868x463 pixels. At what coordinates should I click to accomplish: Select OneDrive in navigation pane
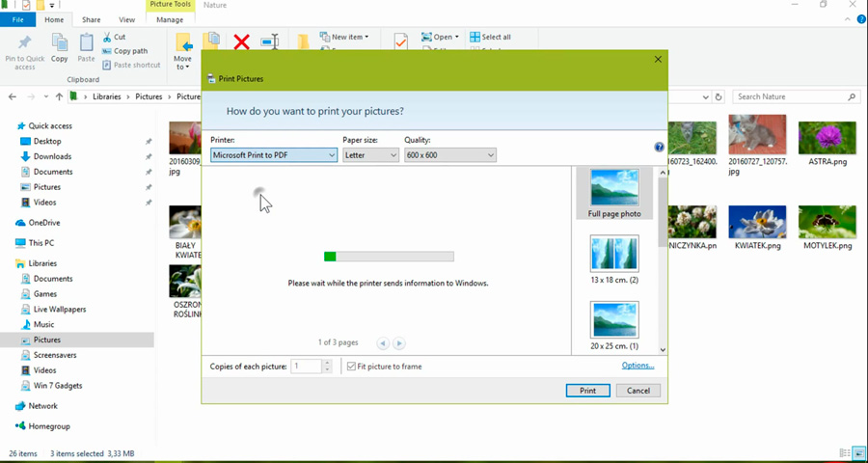[x=43, y=223]
